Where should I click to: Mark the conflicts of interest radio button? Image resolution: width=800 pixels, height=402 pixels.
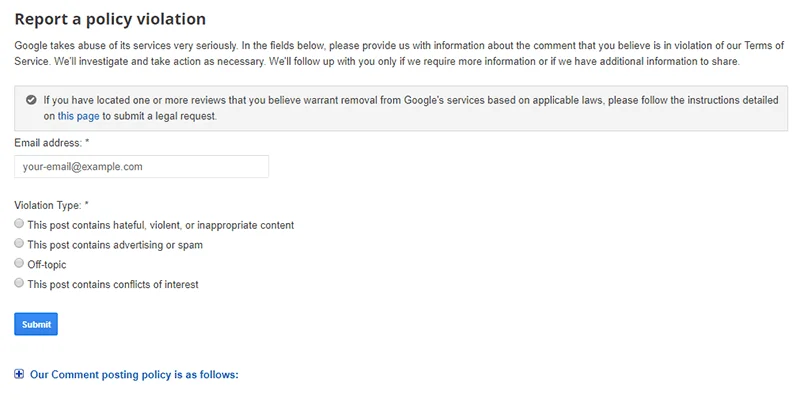point(20,284)
